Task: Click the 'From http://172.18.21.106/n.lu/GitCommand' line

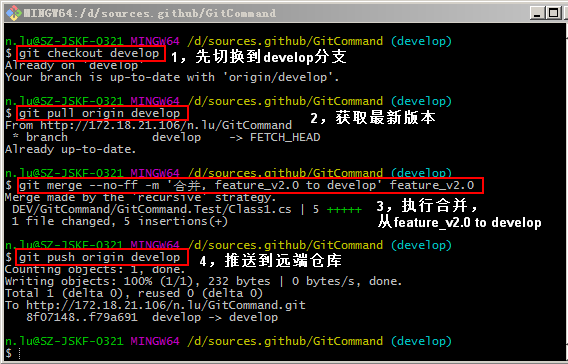Action: click(x=149, y=125)
